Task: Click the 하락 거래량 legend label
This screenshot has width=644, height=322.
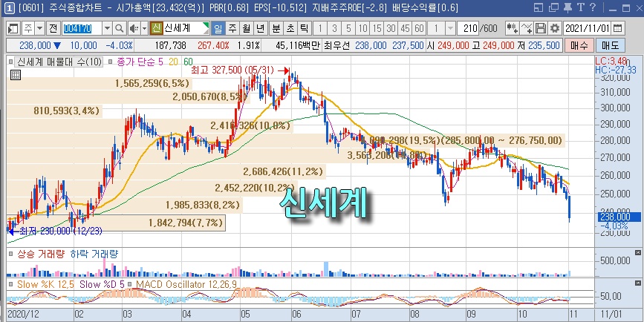Action: click(94, 254)
